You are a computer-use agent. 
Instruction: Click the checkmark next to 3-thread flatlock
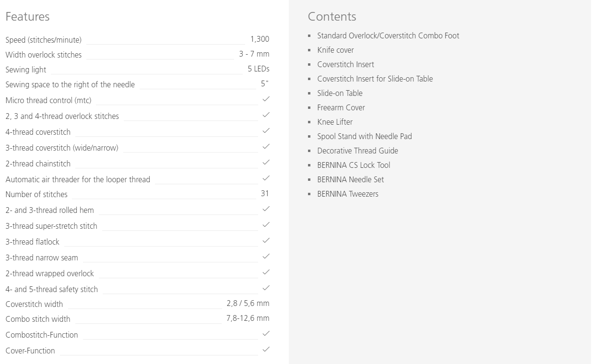266,240
